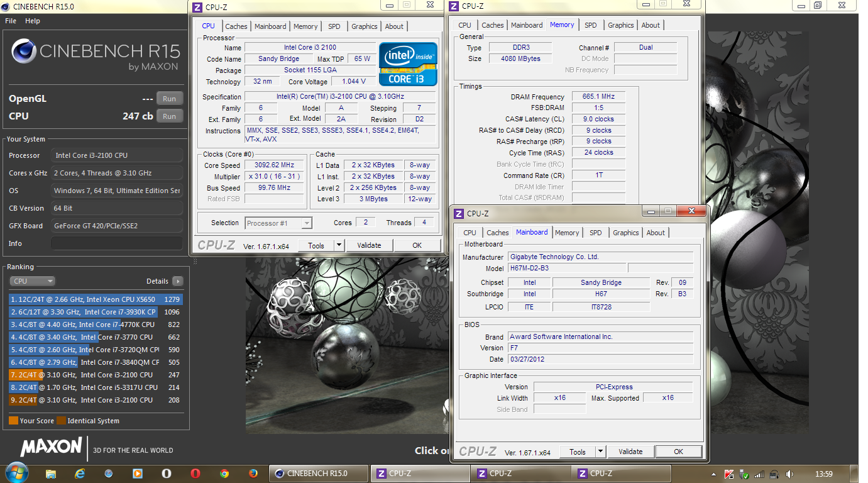Click Validate in CPU window
The width and height of the screenshot is (868, 483).
point(369,245)
